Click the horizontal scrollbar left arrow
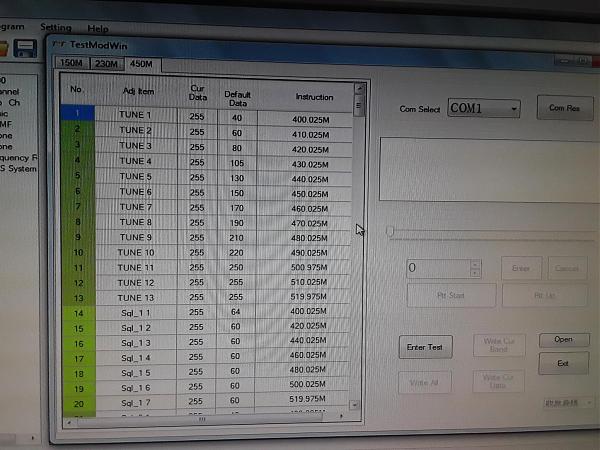The width and height of the screenshot is (600, 450). click(68, 421)
